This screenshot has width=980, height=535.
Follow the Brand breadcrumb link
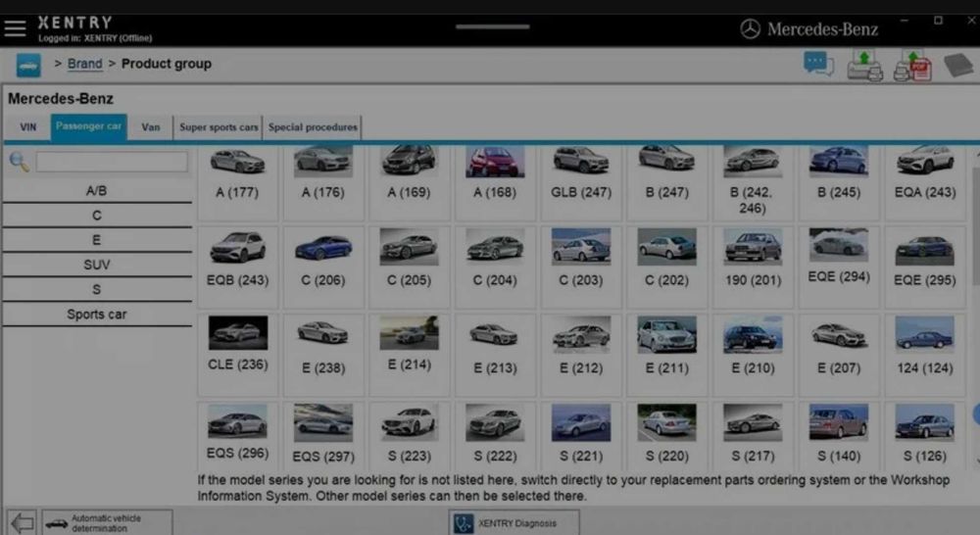84,64
